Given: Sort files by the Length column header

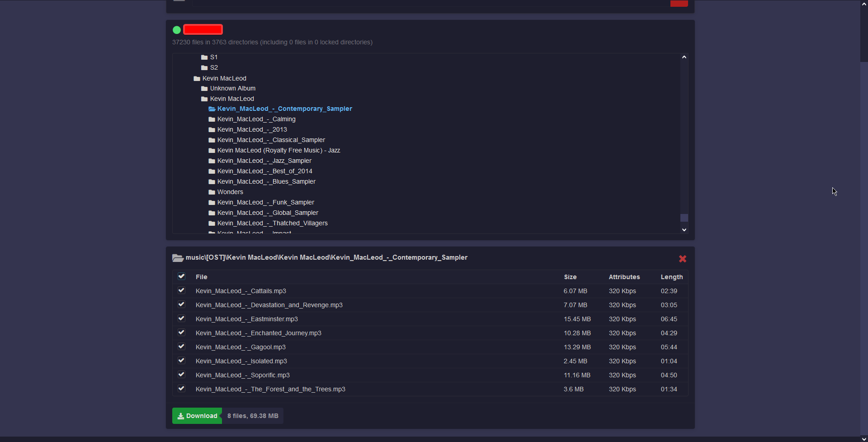Looking at the screenshot, I should point(671,277).
